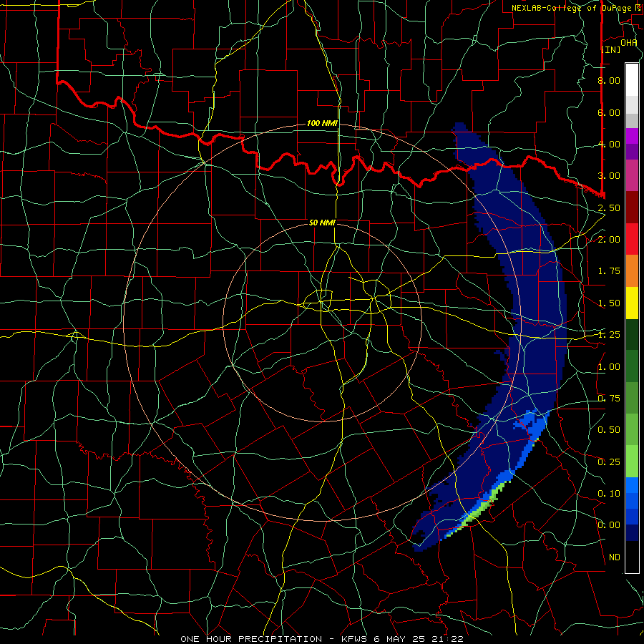Click the orange 1.75 legend swatch
This screenshot has width=644, height=644.
click(632, 271)
